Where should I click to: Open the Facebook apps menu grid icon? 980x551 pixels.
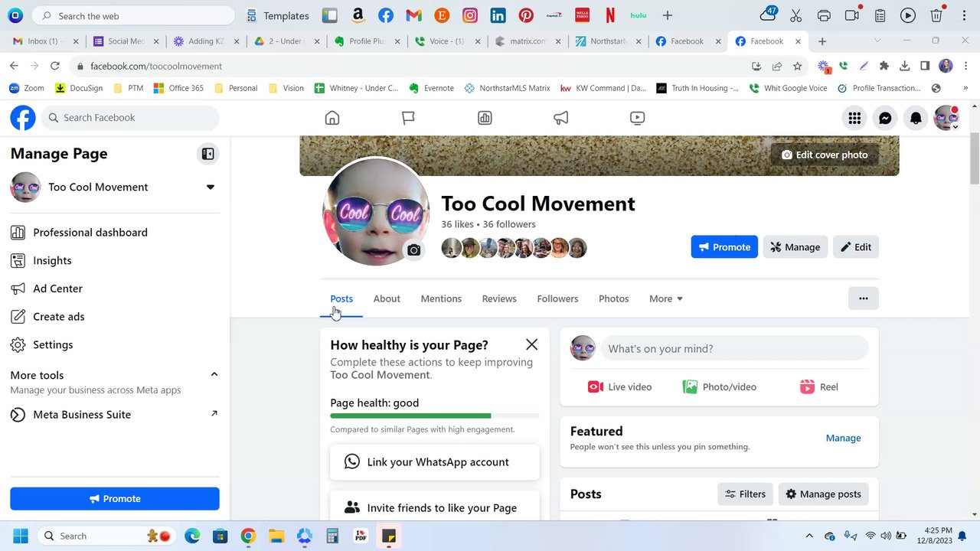pos(854,118)
